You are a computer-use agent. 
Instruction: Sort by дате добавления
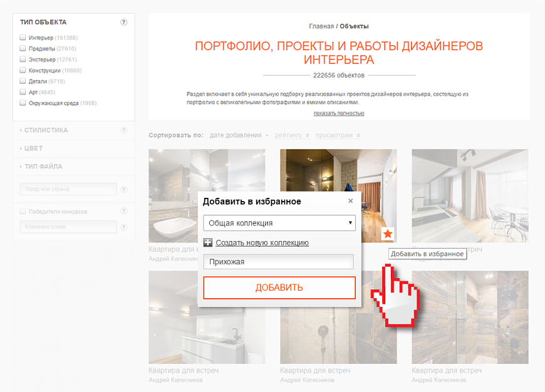pos(236,135)
